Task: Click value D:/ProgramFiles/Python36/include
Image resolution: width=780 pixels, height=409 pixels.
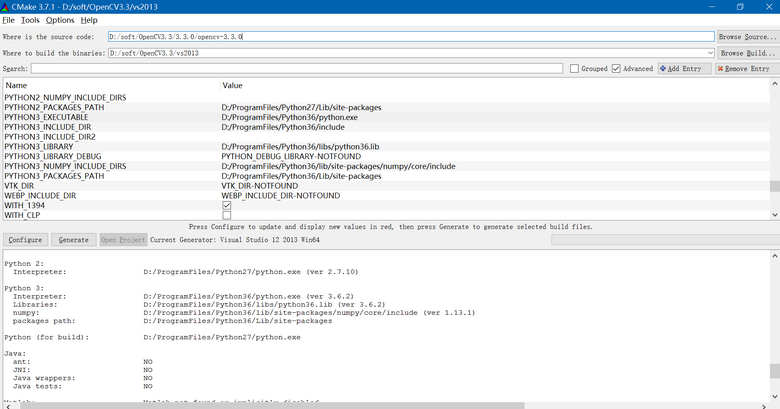Action: (283, 127)
